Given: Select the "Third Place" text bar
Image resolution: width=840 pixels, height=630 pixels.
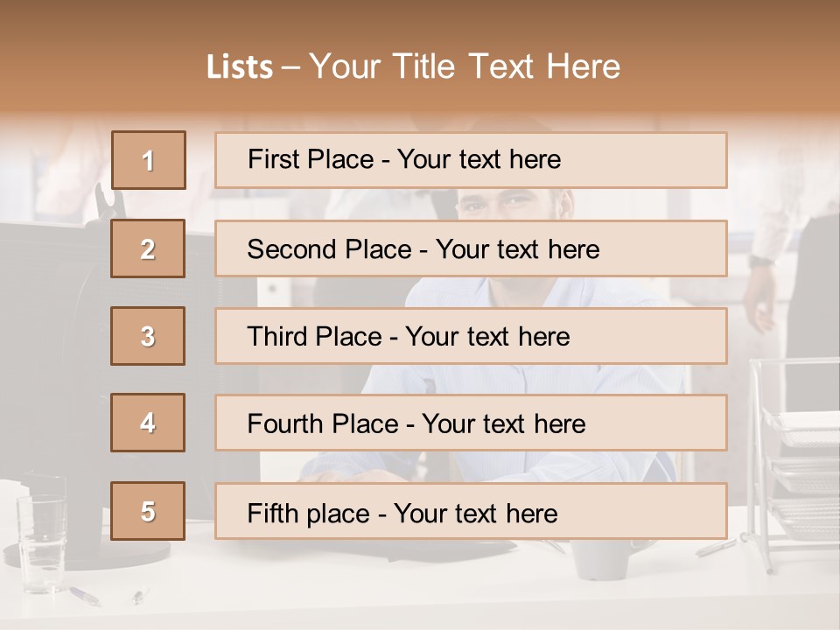Looking at the screenshot, I should coord(471,336).
